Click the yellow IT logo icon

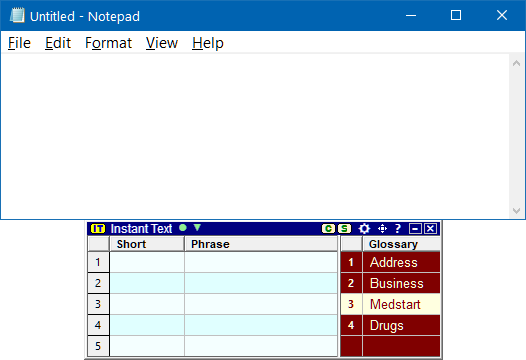click(98, 229)
